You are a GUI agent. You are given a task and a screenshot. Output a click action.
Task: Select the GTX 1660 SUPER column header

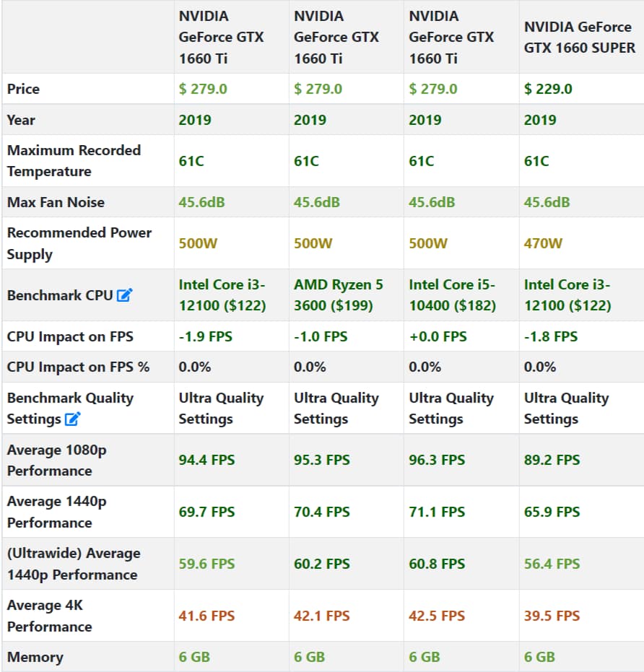point(580,38)
